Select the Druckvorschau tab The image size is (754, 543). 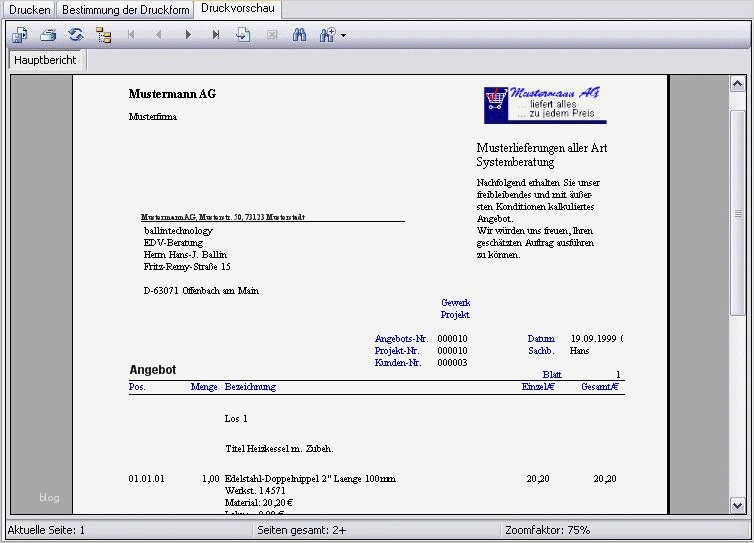click(x=238, y=8)
